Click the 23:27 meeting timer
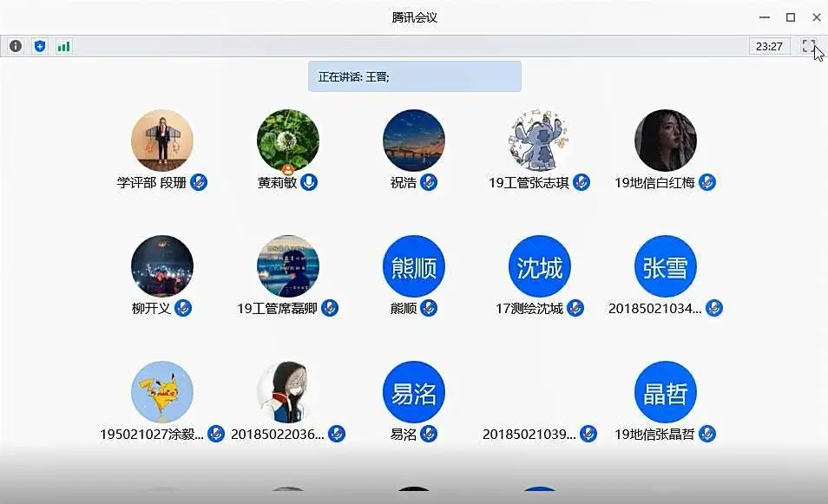Screen dimensions: 828x504 click(x=769, y=47)
